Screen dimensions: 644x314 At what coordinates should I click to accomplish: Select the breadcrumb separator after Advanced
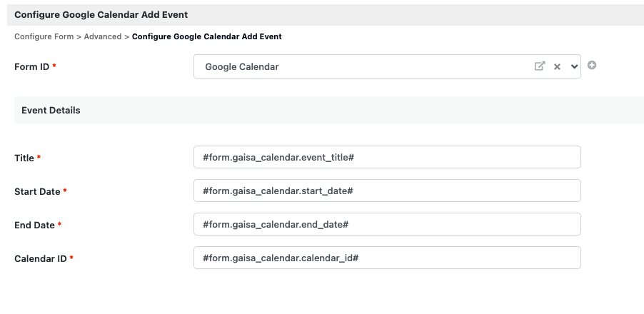coord(127,36)
